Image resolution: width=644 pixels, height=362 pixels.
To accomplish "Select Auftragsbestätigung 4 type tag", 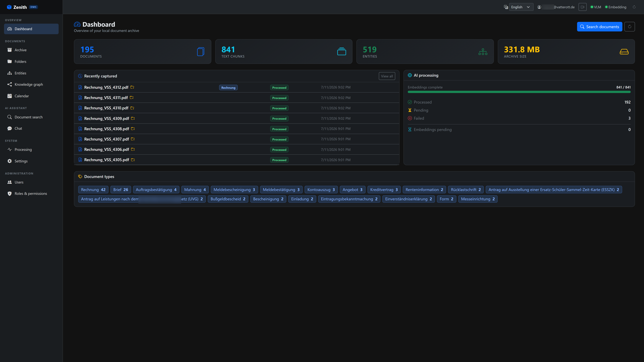I will (156, 190).
